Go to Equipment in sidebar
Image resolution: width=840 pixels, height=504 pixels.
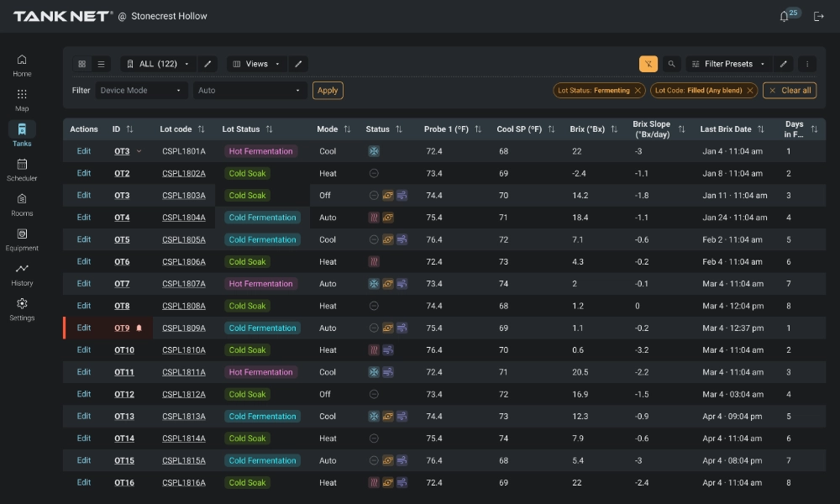coord(22,239)
